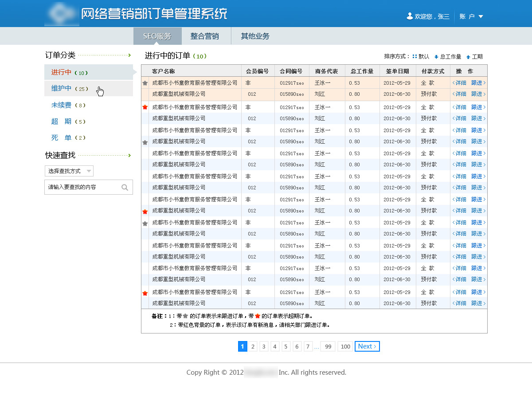Image resolution: width=532 pixels, height=396 pixels.
Task: Go to page 1 in pagination
Action: tap(243, 346)
